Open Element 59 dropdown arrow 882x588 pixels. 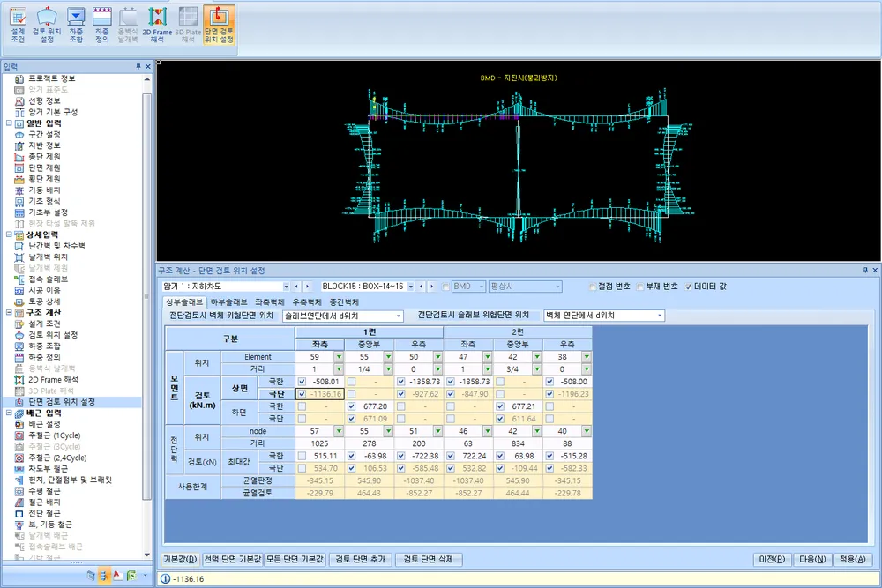pyautogui.click(x=339, y=357)
